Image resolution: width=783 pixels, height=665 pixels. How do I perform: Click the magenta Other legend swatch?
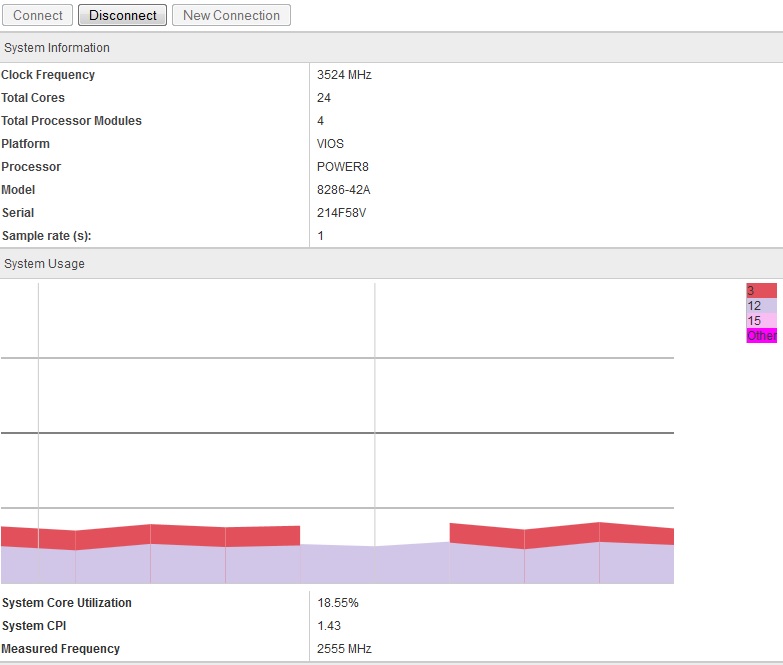coord(762,335)
